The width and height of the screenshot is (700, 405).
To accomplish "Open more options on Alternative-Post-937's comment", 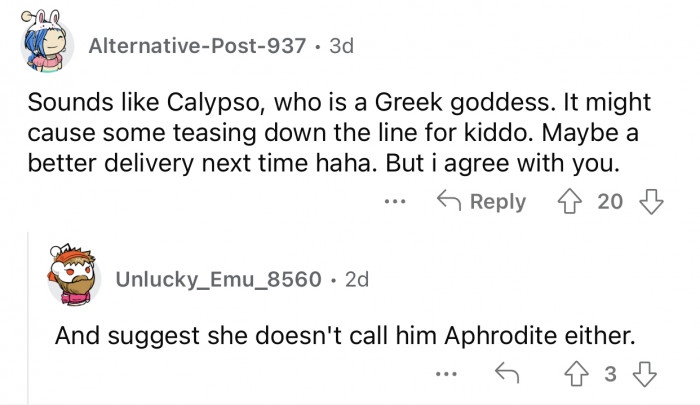I will 397,201.
